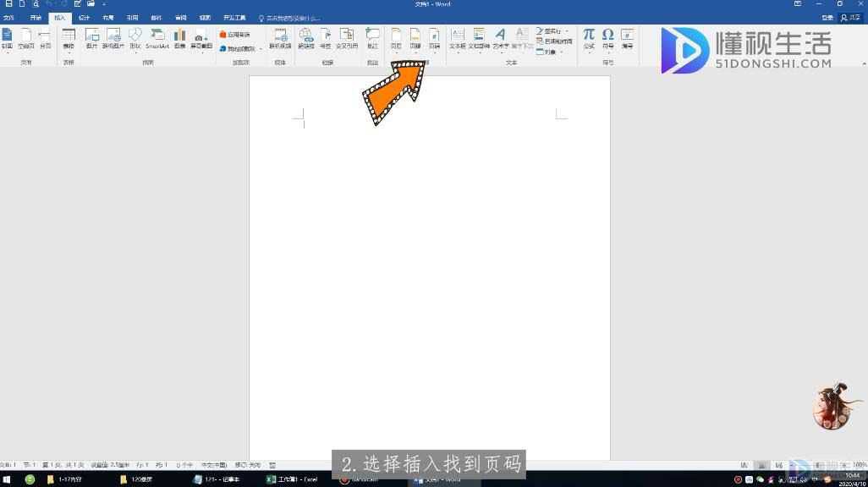Click the Tell Me search box
This screenshot has width=868, height=487.
pyautogui.click(x=289, y=19)
